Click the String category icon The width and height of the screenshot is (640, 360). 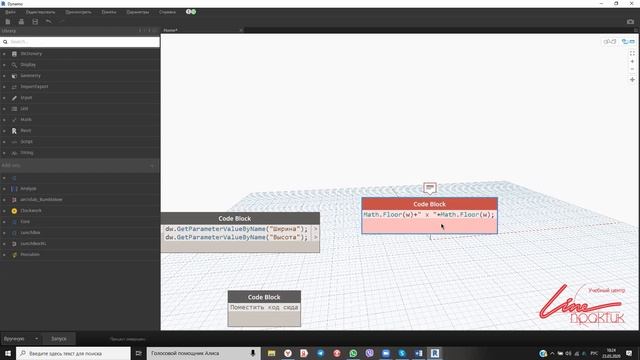(14, 153)
